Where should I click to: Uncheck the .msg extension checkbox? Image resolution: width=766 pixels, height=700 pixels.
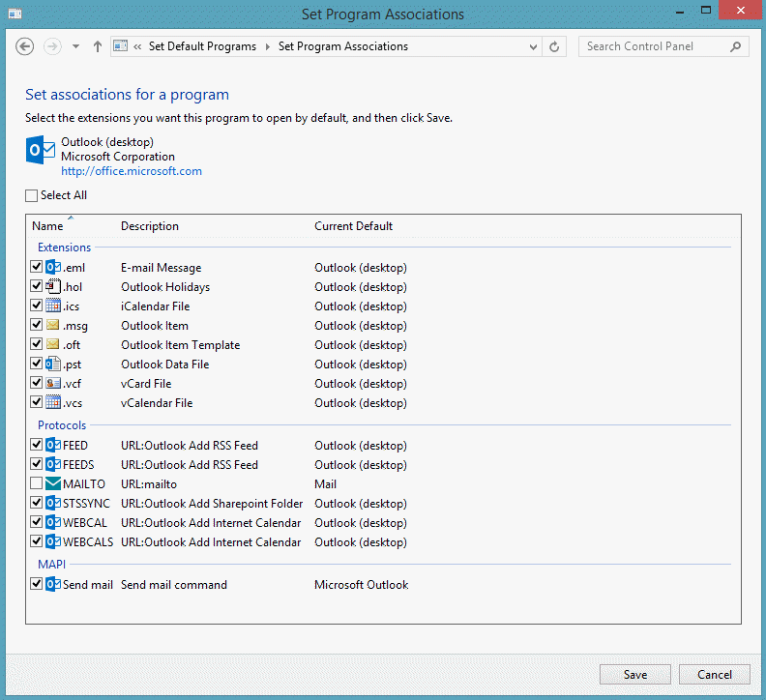coord(36,324)
